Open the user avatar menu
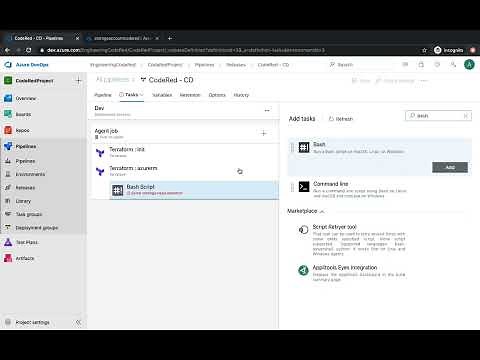480x360 pixels. (x=469, y=64)
